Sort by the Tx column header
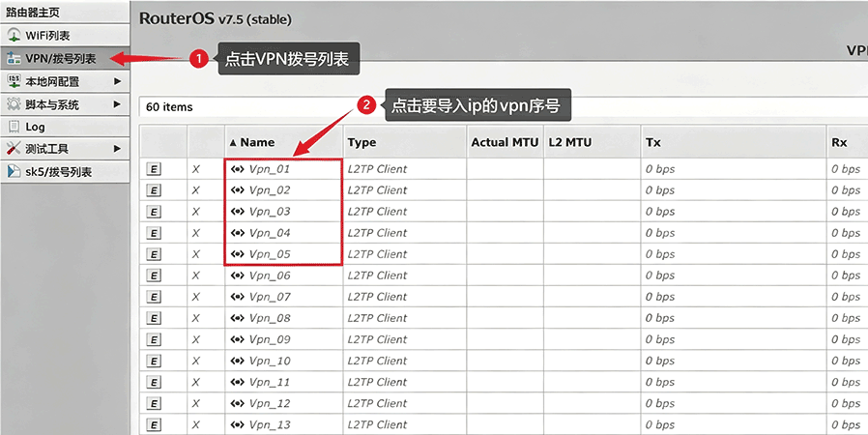868x435 pixels. 733,142
